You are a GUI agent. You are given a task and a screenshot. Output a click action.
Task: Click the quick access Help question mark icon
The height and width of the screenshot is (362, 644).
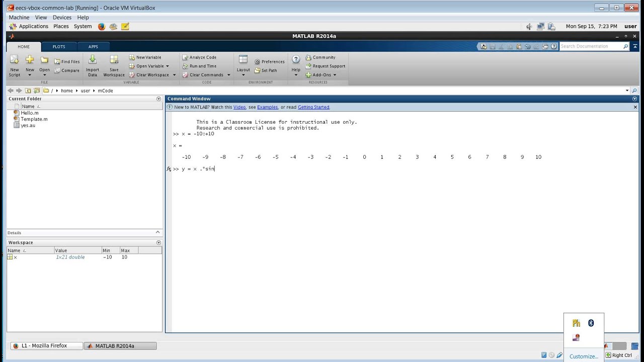click(x=554, y=46)
